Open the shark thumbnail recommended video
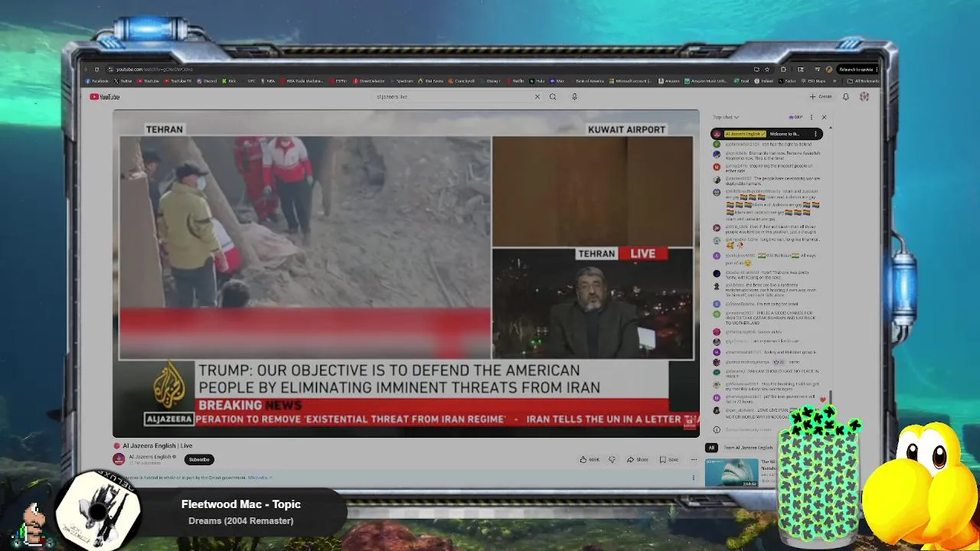Viewport: 980px width, 551px height. coord(731,472)
